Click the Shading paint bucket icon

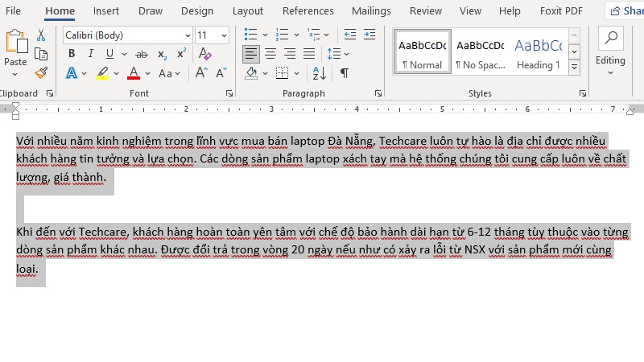coord(251,73)
